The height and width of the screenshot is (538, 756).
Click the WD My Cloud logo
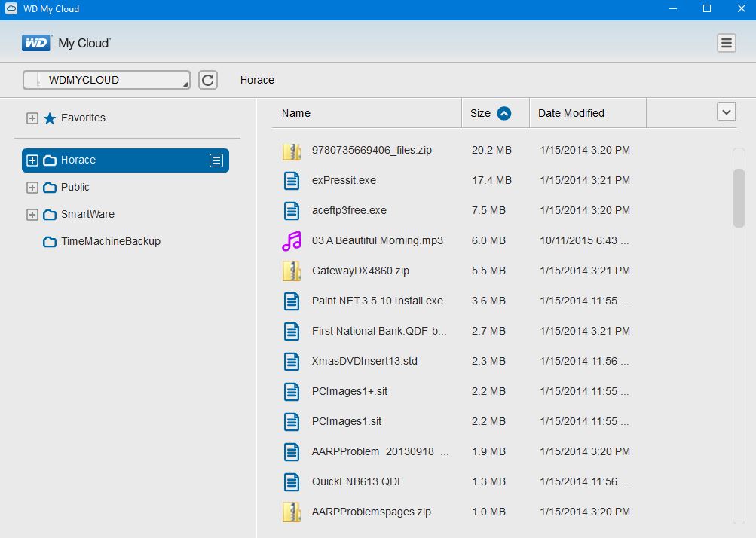[x=66, y=43]
